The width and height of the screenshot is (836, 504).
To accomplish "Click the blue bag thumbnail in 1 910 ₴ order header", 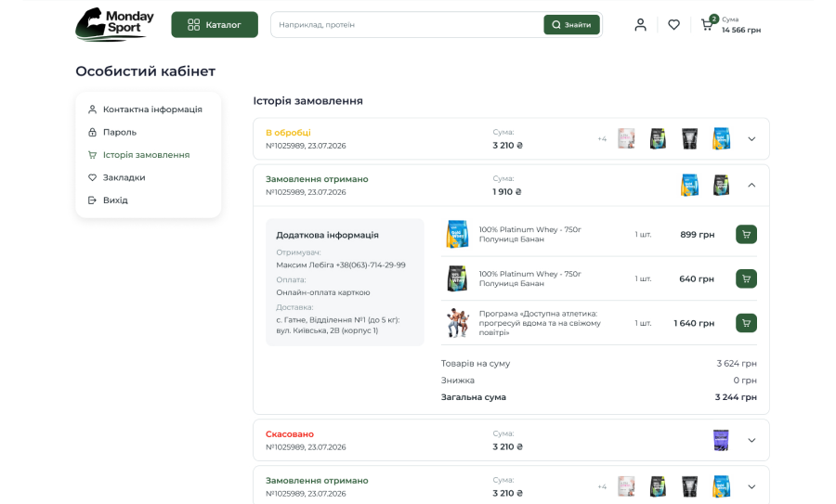I will point(689,186).
